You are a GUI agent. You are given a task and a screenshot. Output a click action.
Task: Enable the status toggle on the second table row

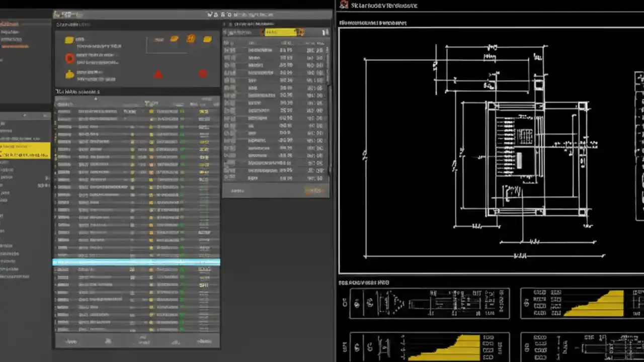coord(152,119)
